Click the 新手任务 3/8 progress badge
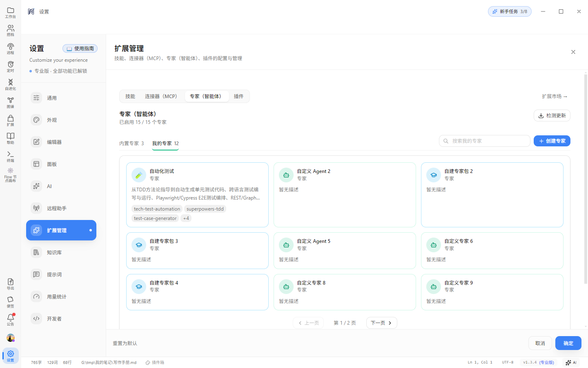This screenshot has height=368, width=588. [x=510, y=11]
